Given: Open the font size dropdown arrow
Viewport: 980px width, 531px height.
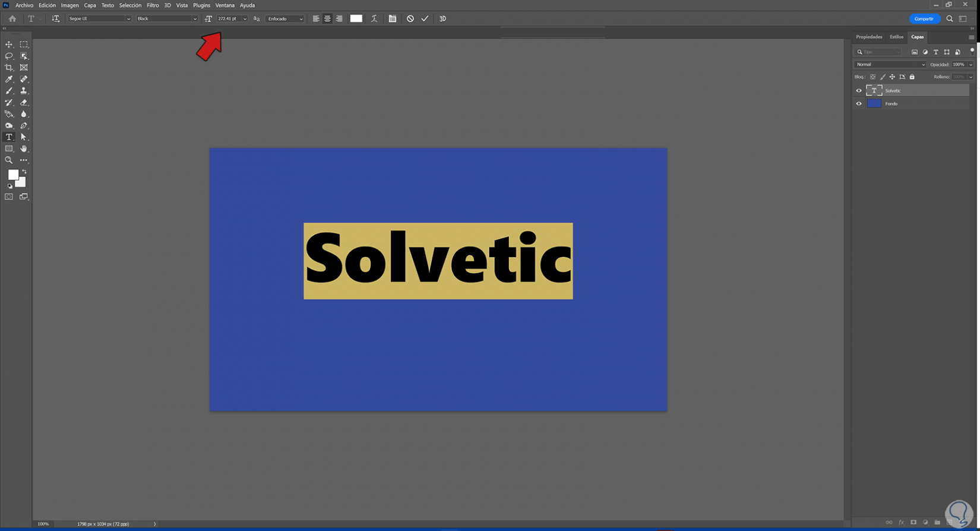Looking at the screenshot, I should pos(245,18).
